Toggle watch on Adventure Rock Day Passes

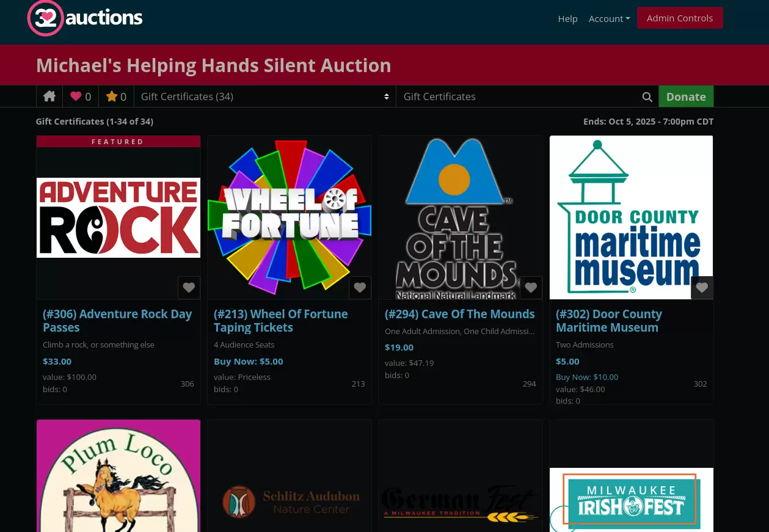click(189, 287)
